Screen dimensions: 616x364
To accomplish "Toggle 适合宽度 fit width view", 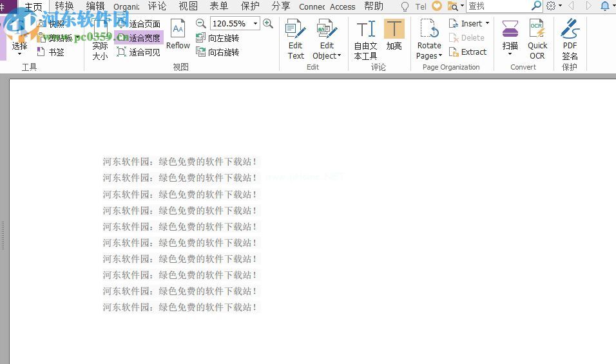I will click(139, 38).
